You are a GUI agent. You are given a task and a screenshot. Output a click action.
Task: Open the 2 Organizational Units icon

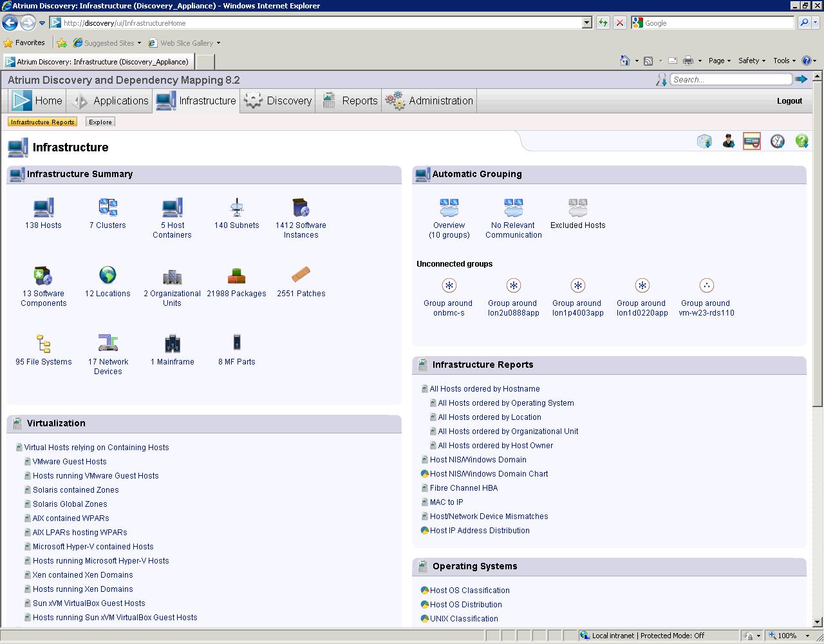click(x=172, y=277)
